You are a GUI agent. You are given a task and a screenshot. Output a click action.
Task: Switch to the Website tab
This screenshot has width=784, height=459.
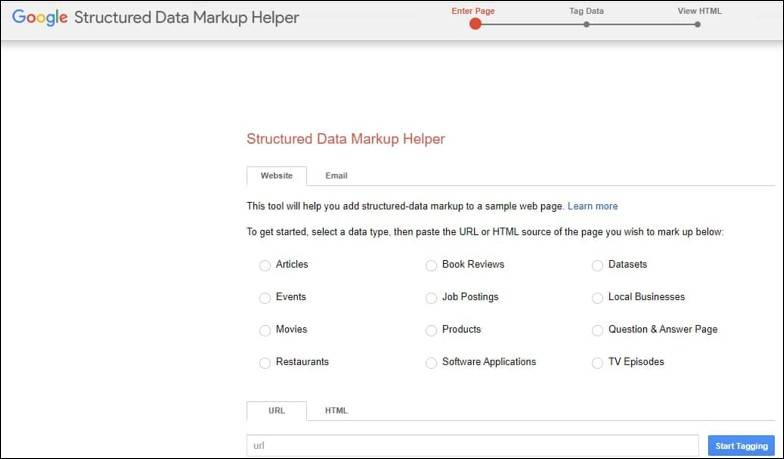coord(276,176)
